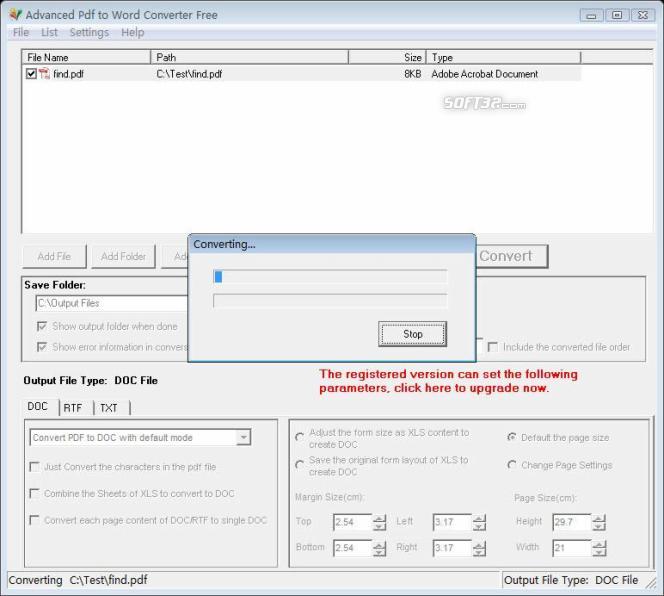
Task: Click the status bar Converting C:\Test\find.pdf text
Action: coord(78,580)
